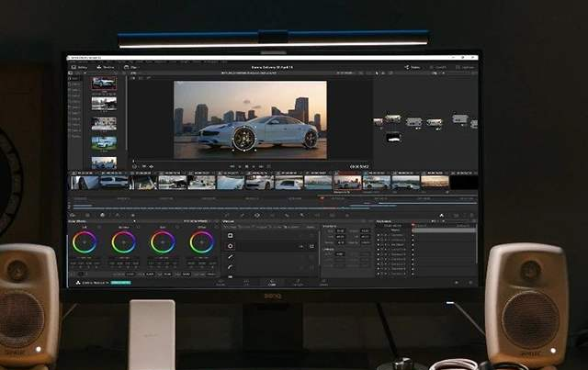This screenshot has width=588, height=370.
Task: Toggle invert on the circle window
Action: click(x=300, y=246)
